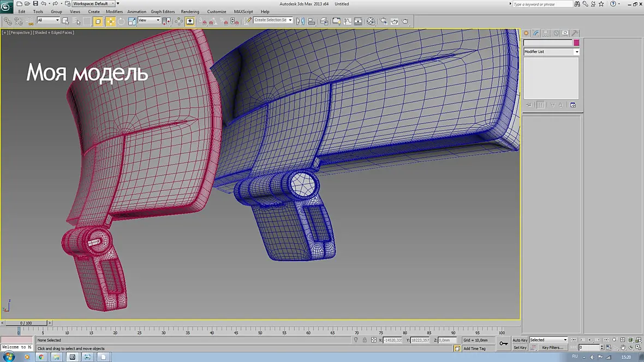The width and height of the screenshot is (644, 362).
Task: Toggle the Percent Snap button
Action: pyautogui.click(x=224, y=21)
